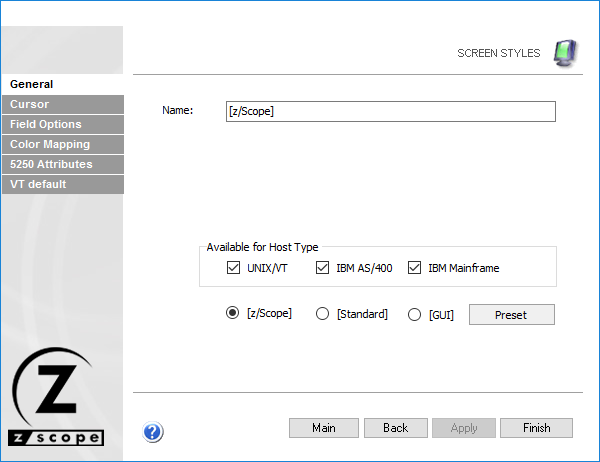Click the Available for Host Type label

click(x=262, y=247)
